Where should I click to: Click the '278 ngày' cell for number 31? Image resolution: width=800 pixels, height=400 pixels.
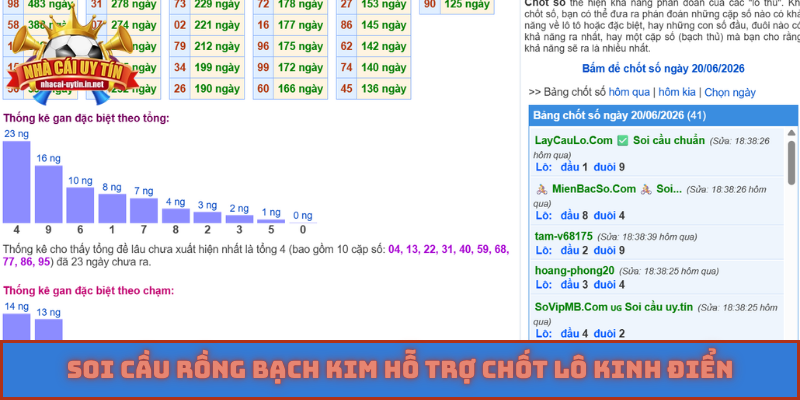(134, 5)
